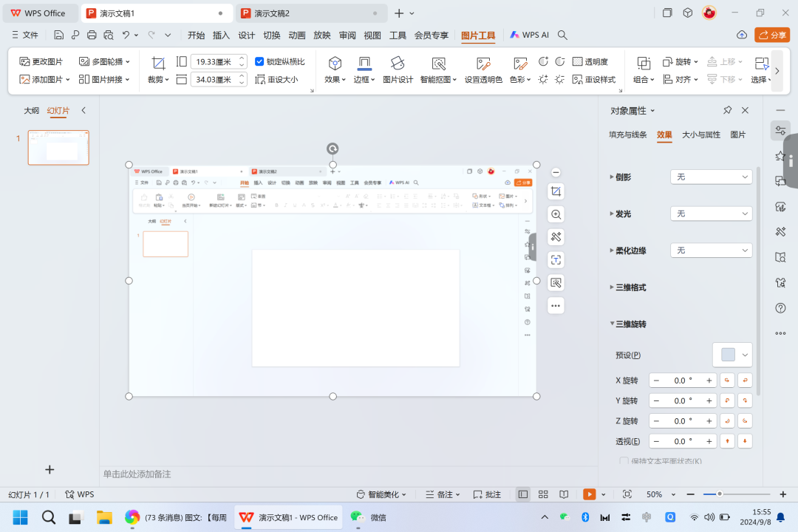Open the 发光 dropdown set to 无
Screen dimensions: 798x532
click(711, 214)
